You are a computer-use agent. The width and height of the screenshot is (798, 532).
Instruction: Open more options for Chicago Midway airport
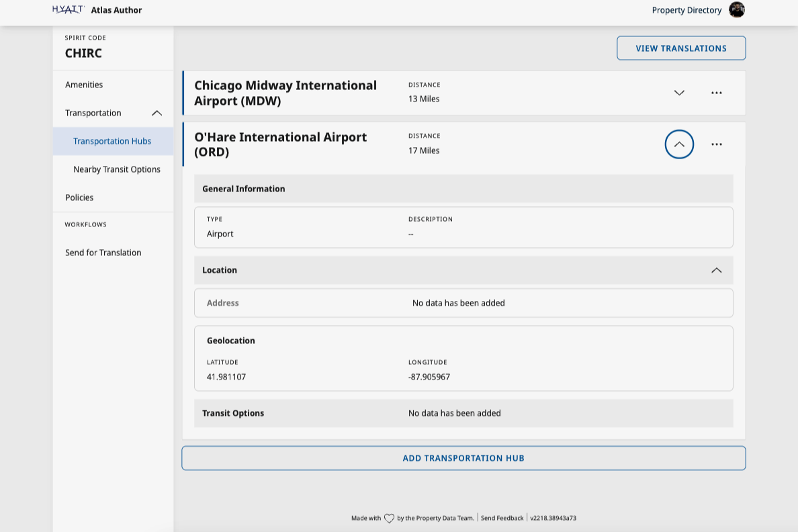(717, 93)
